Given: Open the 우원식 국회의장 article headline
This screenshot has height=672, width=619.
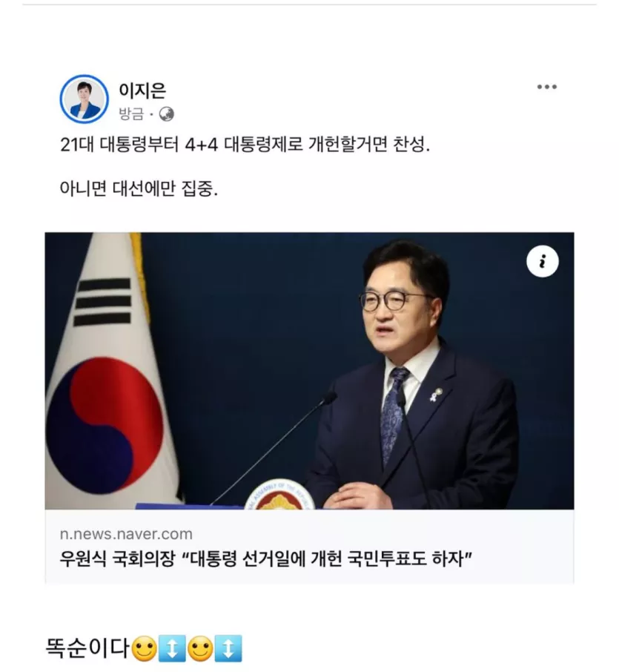Looking at the screenshot, I should pos(265,559).
